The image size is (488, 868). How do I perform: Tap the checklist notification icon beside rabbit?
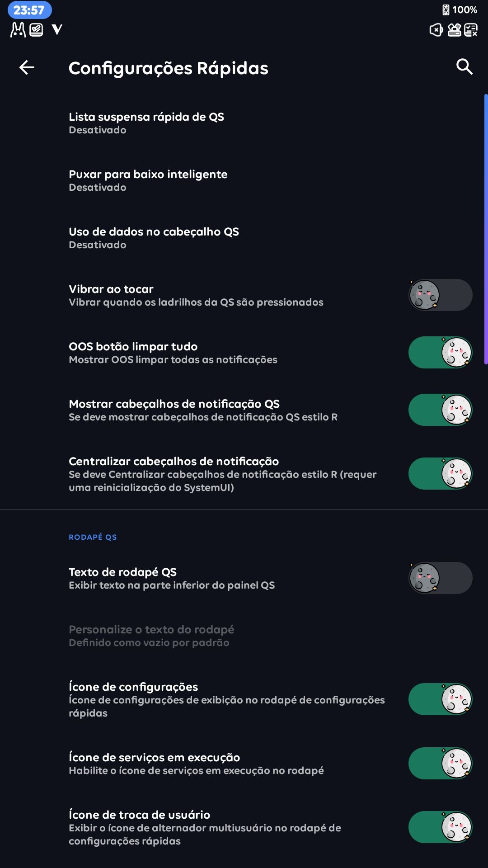pyautogui.click(x=36, y=30)
